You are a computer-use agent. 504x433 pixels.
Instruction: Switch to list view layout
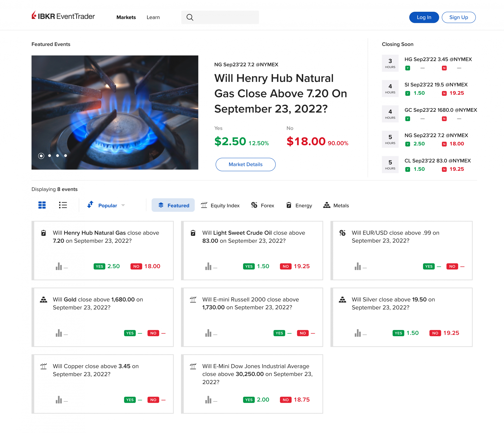tap(63, 205)
